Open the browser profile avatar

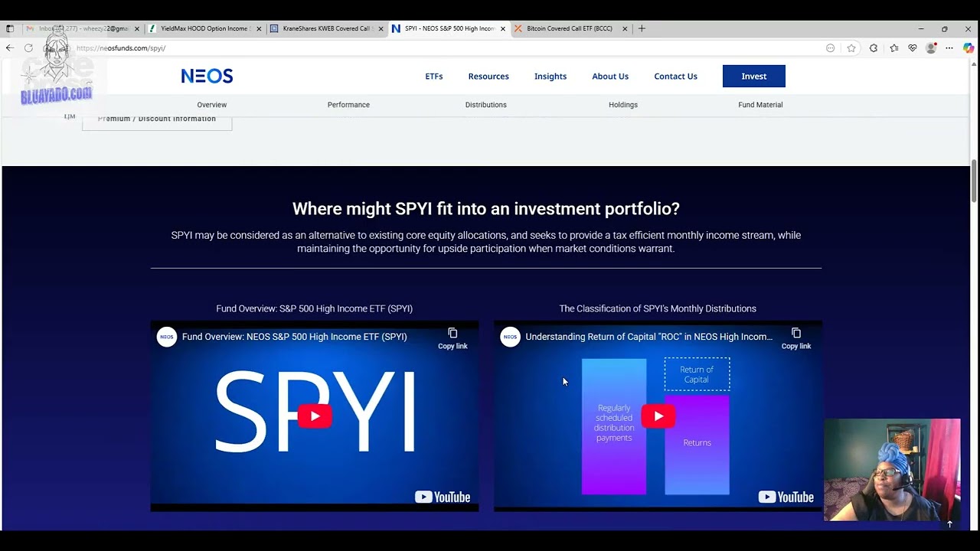(931, 47)
